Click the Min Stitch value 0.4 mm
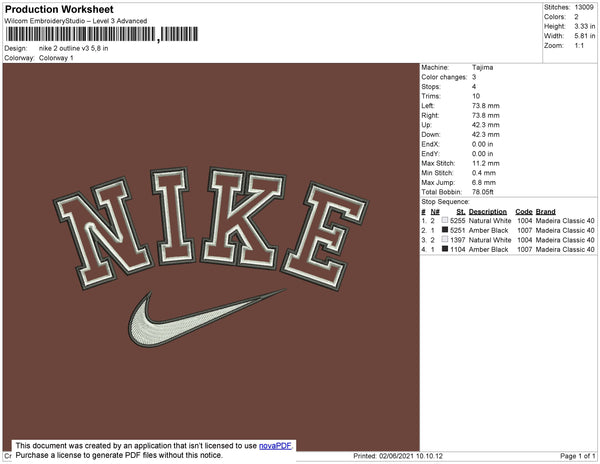This screenshot has width=600, height=464. [484, 173]
